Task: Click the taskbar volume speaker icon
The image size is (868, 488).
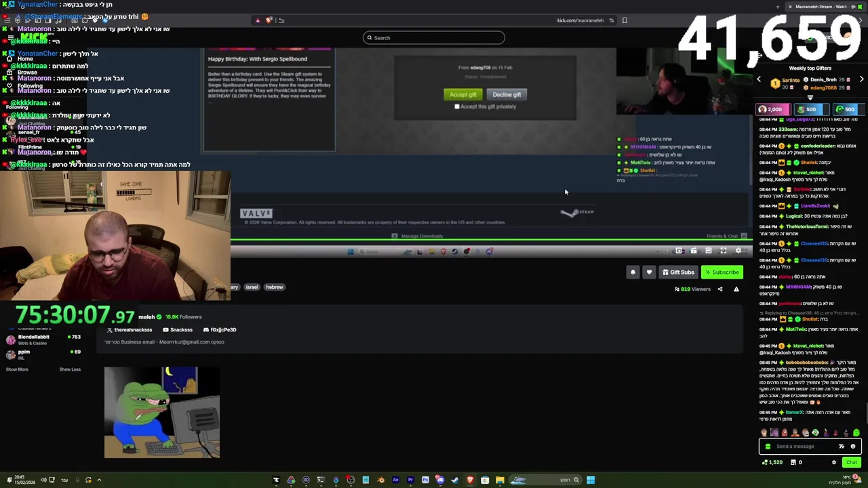Action: pos(43,481)
